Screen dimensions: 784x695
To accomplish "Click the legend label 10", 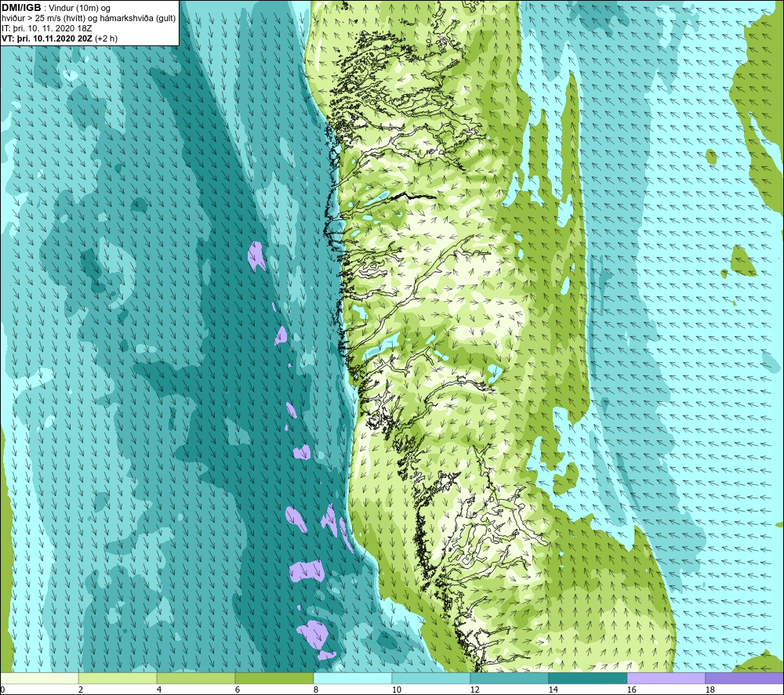I will (x=396, y=690).
